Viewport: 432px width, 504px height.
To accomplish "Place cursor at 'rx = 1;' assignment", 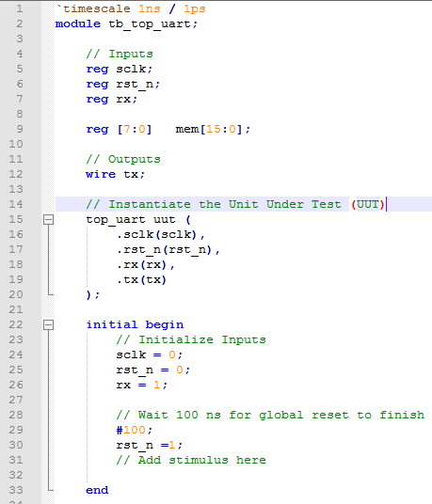I will point(142,385).
